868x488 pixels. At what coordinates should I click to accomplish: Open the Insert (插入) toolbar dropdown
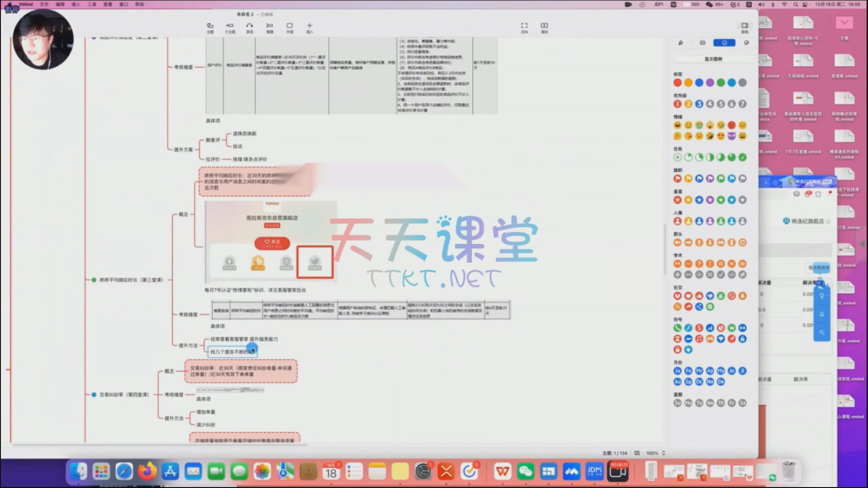309,26
